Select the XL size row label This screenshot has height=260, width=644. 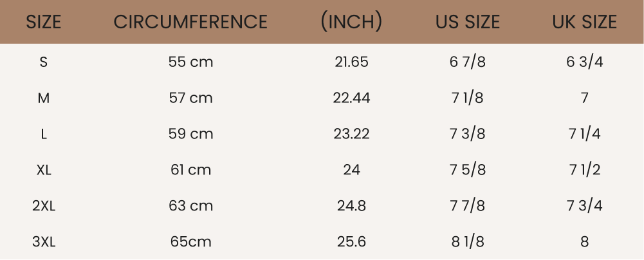(44, 171)
